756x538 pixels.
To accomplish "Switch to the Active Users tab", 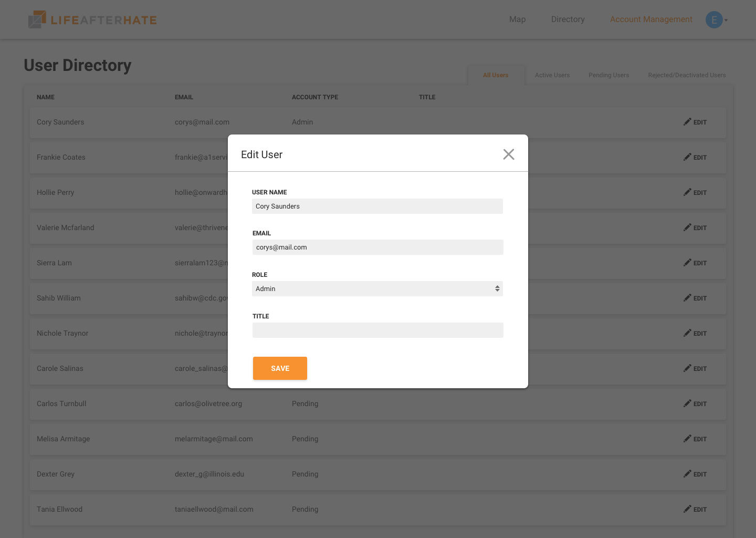I will coord(552,75).
